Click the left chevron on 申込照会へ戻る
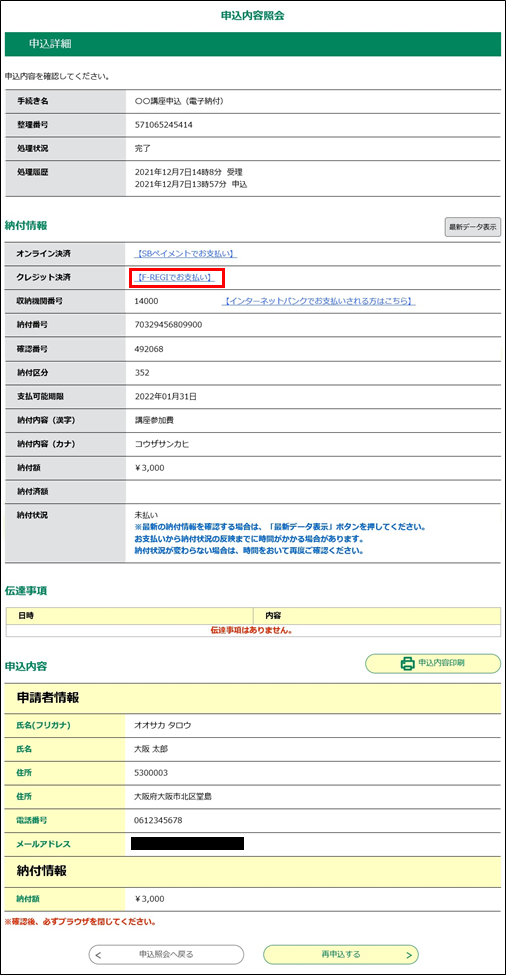The width and height of the screenshot is (506, 975). [x=99, y=954]
